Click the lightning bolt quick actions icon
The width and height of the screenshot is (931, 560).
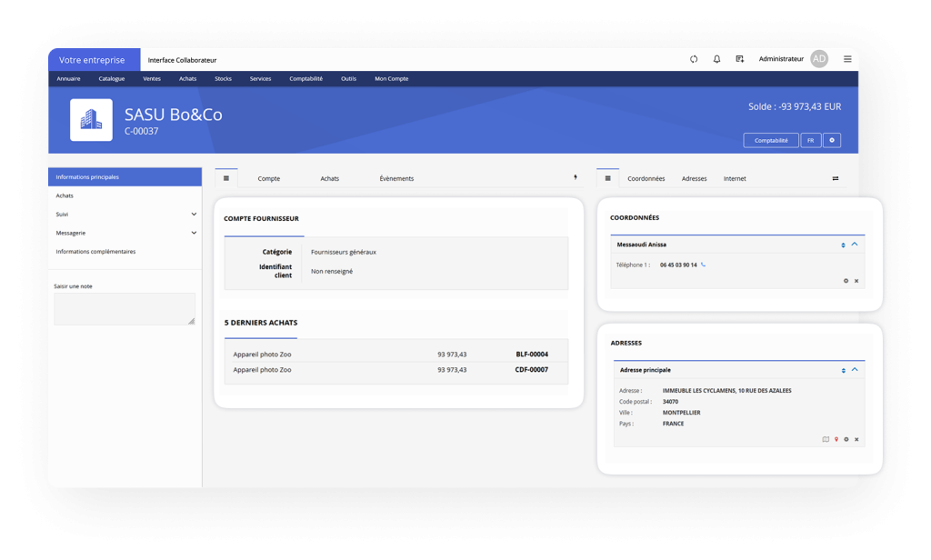click(x=575, y=178)
